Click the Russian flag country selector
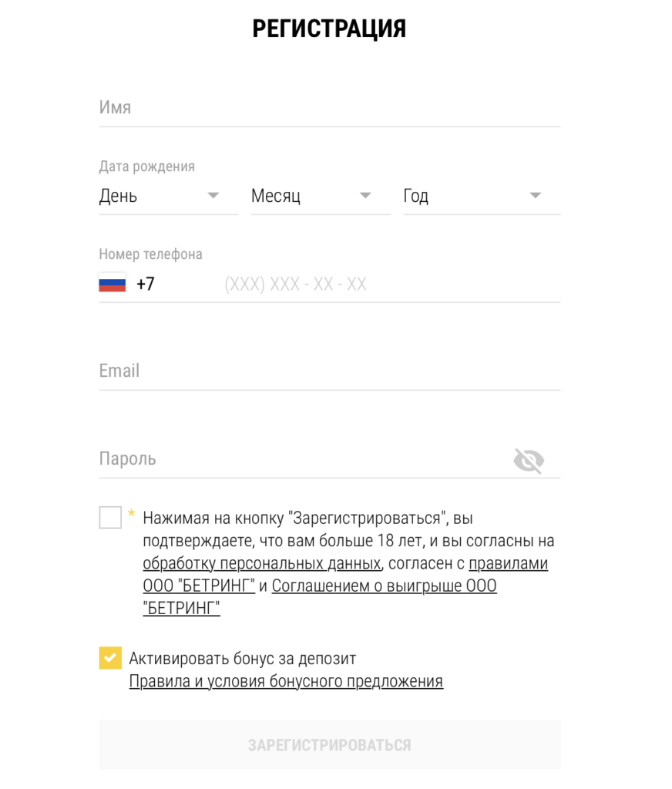This screenshot has height=789, width=672. [110, 283]
